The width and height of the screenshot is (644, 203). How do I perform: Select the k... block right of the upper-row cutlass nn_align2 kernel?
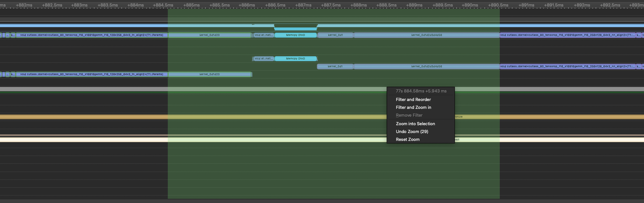click(x=638, y=35)
